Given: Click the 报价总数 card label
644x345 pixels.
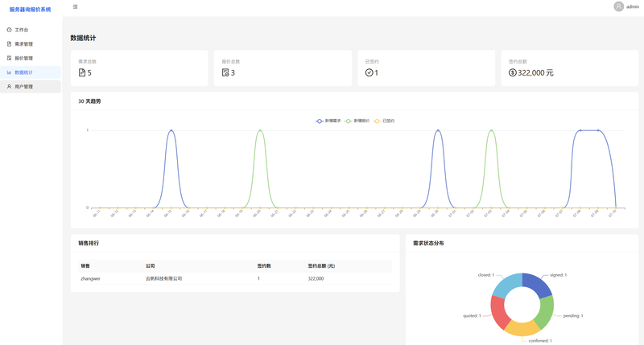Looking at the screenshot, I should click(231, 62).
